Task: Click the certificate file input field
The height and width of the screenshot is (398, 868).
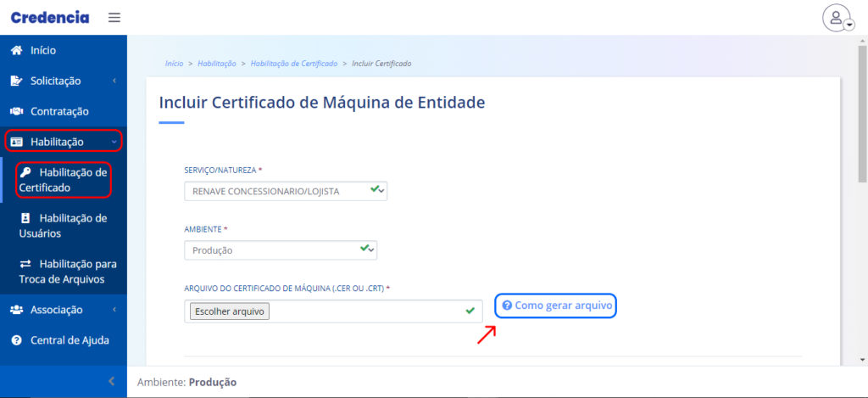Action: 333,311
